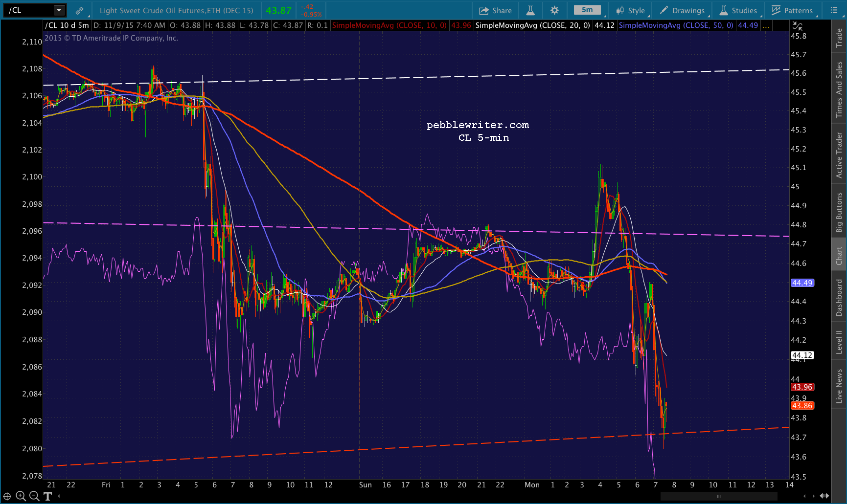This screenshot has width=847, height=504.
Task: Open chart settings gear icon
Action: (554, 10)
